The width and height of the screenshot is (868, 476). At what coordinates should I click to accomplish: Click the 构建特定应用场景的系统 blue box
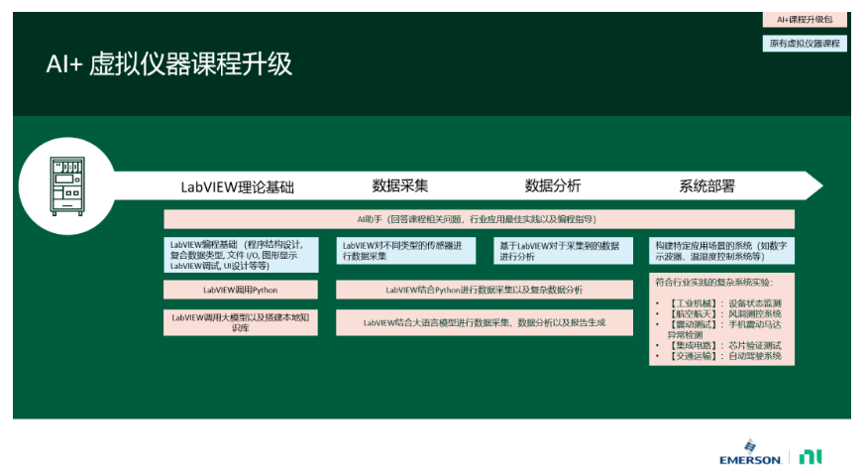pyautogui.click(x=721, y=250)
